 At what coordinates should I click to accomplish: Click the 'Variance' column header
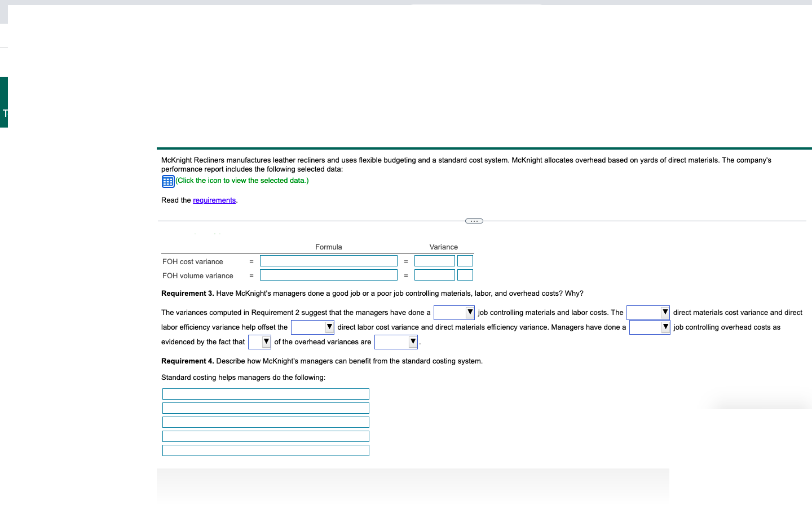pyautogui.click(x=444, y=247)
